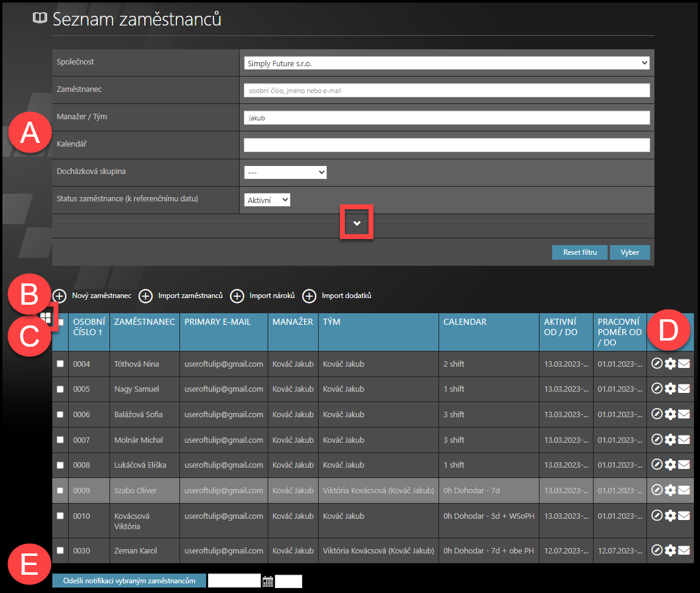
Task: Open the Docházková skupina dropdown
Action: click(285, 172)
